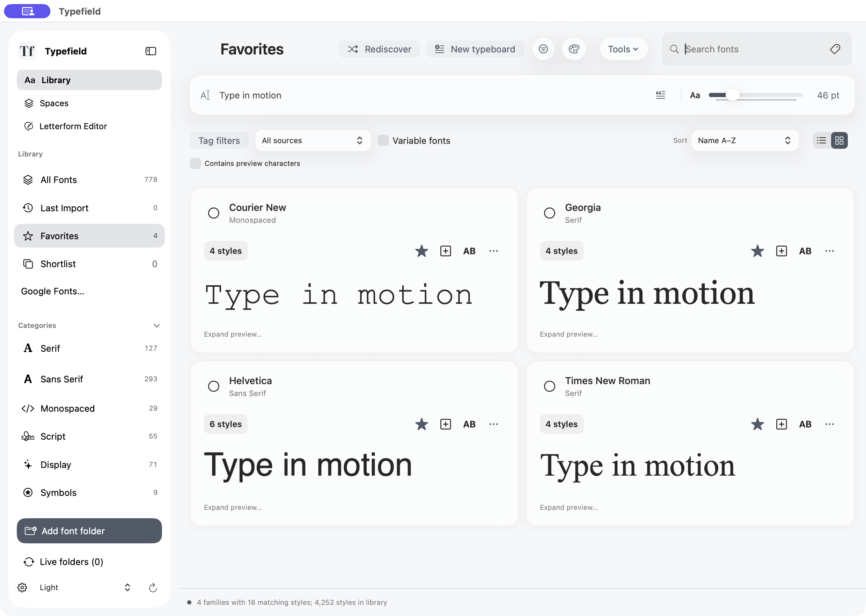The width and height of the screenshot is (866, 616).
Task: Unfavorite Courier New with star icon
Action: click(421, 251)
